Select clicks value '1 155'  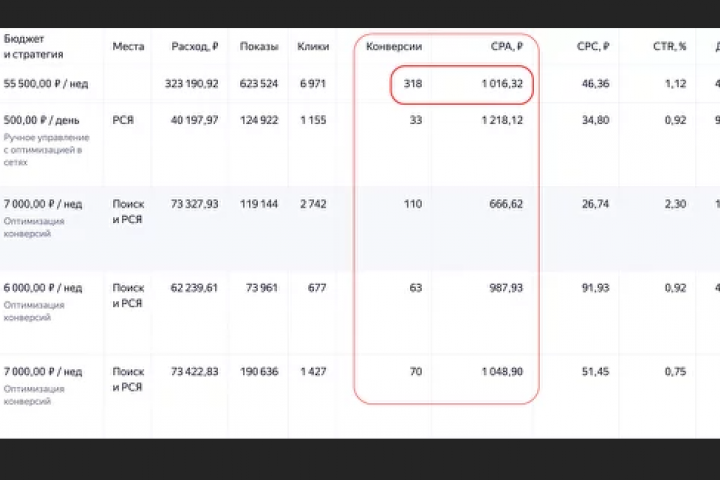pos(313,120)
